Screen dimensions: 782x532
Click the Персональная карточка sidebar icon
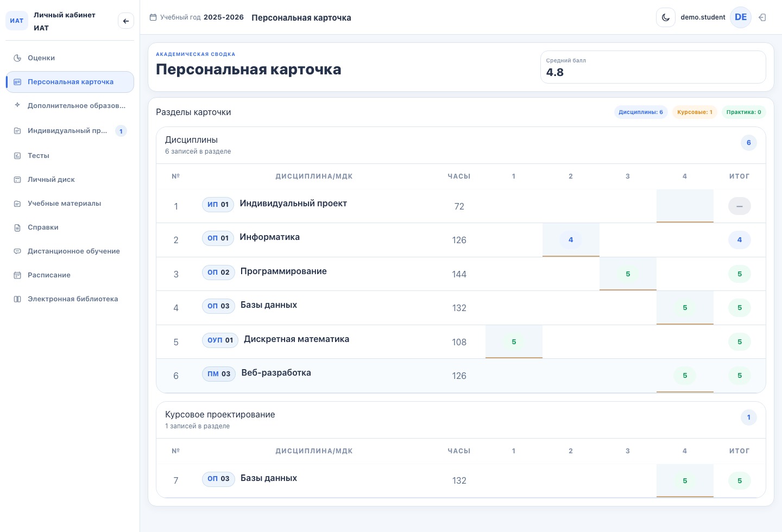tap(17, 82)
